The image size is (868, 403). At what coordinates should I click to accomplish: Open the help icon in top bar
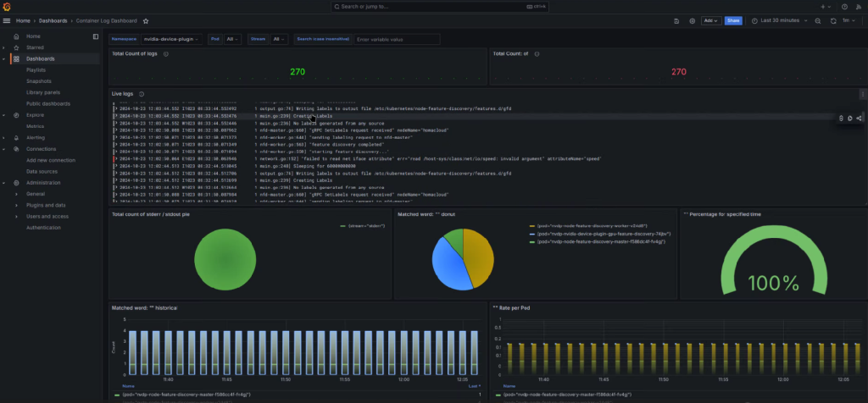click(844, 6)
